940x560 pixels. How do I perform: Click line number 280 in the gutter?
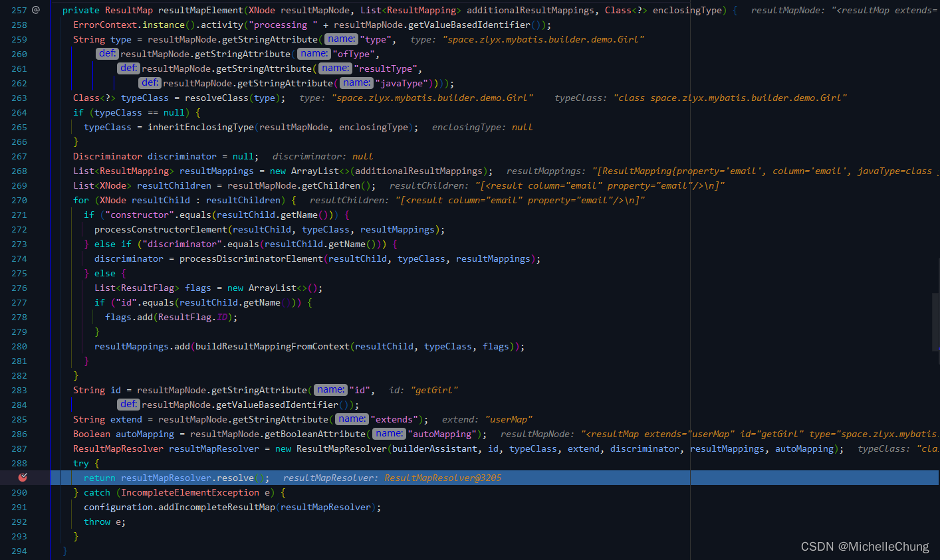tap(19, 346)
